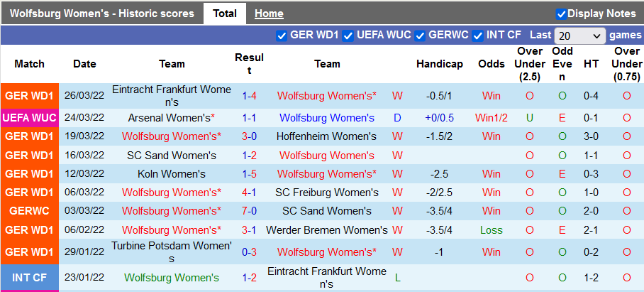Screen dimensions: 644x292
Task: Open Arsenal Women's team link
Action: click(172, 118)
